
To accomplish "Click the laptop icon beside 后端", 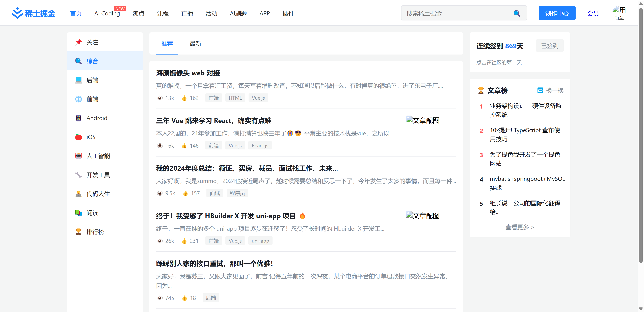I will click(x=78, y=80).
